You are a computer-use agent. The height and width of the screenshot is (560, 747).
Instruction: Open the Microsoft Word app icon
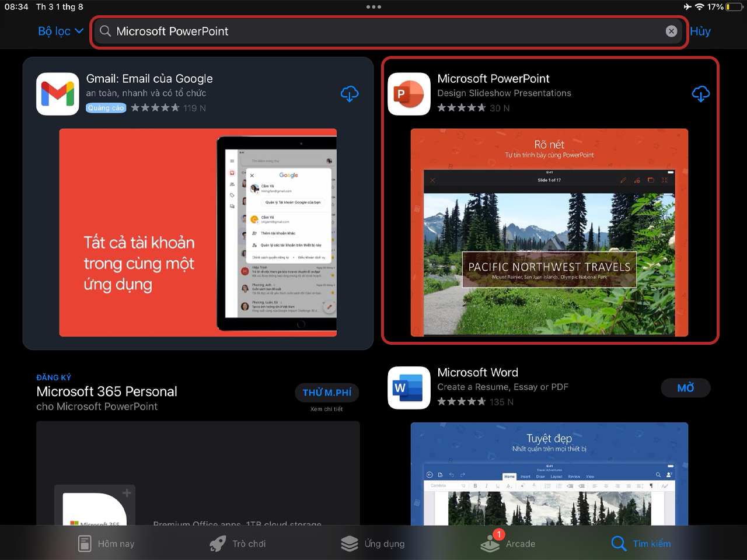click(x=409, y=388)
